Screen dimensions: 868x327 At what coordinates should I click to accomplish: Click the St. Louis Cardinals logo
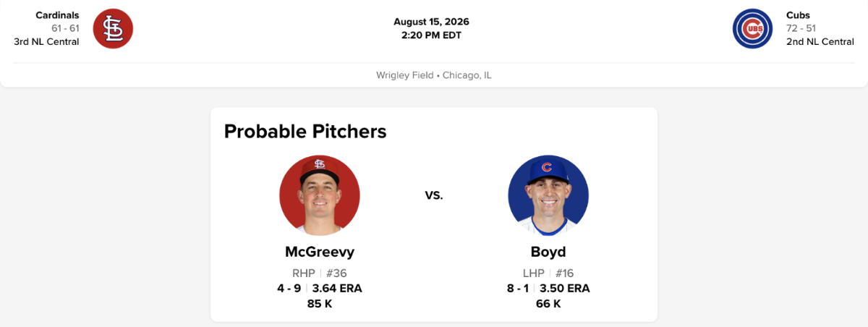pyautogui.click(x=114, y=28)
